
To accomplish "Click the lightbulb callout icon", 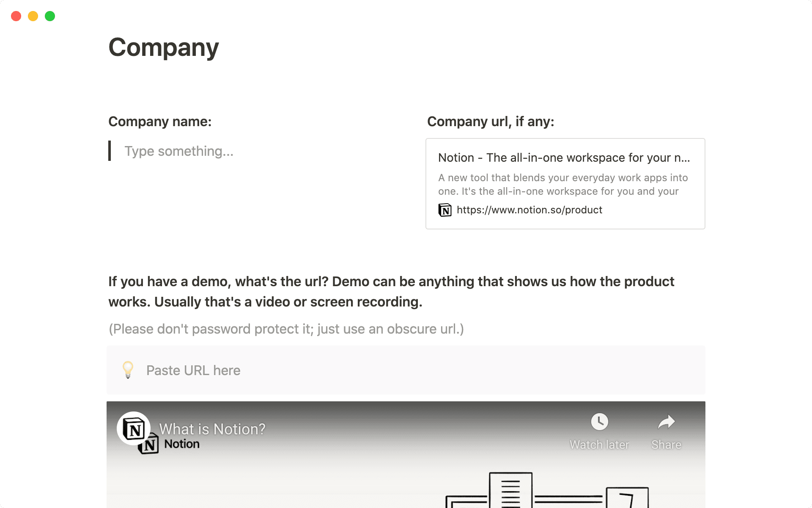I will pos(128,370).
